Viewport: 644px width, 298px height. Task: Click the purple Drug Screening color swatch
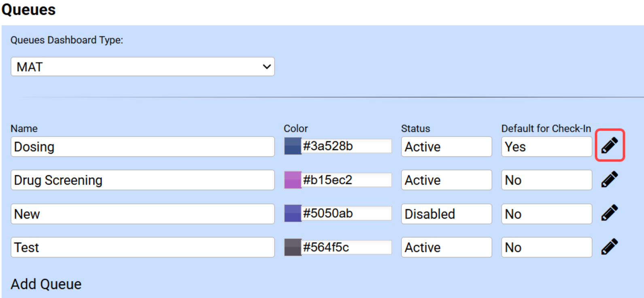pos(293,180)
